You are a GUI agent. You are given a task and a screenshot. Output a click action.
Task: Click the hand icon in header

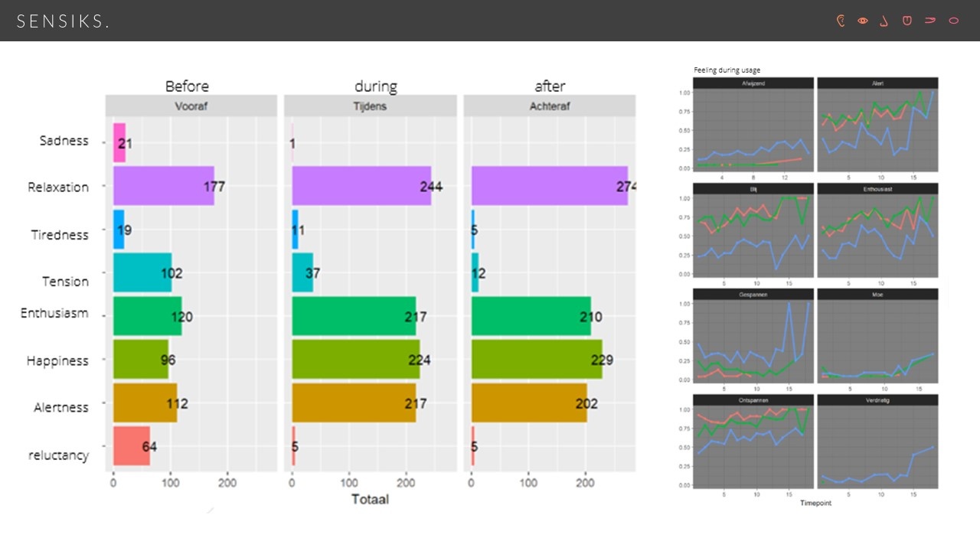point(930,21)
